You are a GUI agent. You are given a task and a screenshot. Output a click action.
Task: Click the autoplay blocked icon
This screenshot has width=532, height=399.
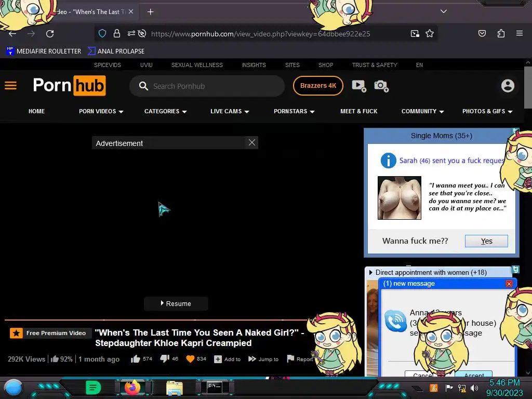142,33
